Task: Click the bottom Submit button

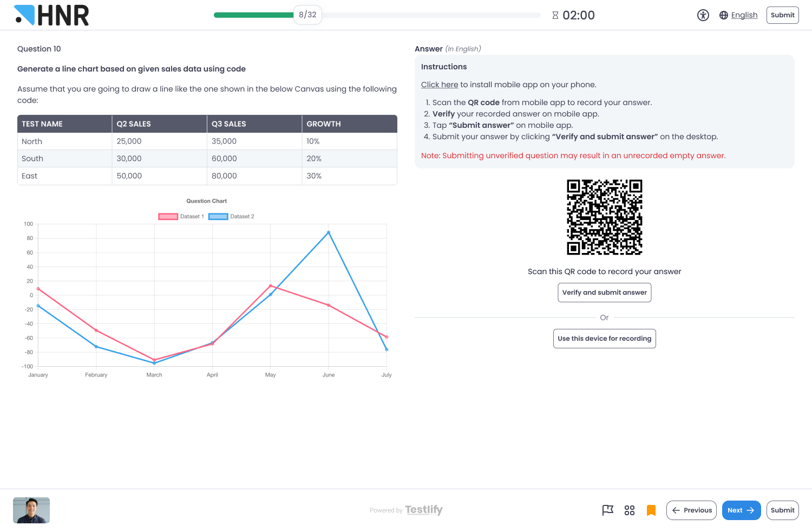Action: (783, 510)
